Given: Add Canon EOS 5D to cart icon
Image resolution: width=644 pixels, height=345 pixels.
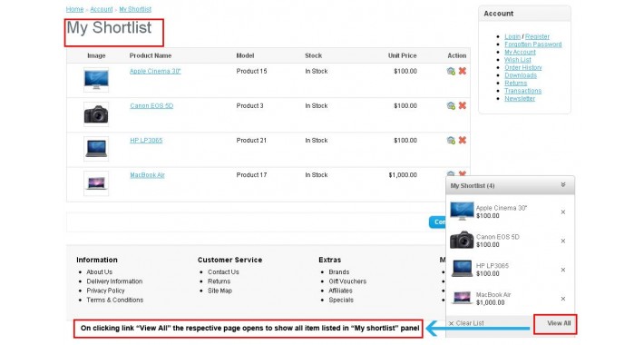Looking at the screenshot, I should click(x=451, y=105).
